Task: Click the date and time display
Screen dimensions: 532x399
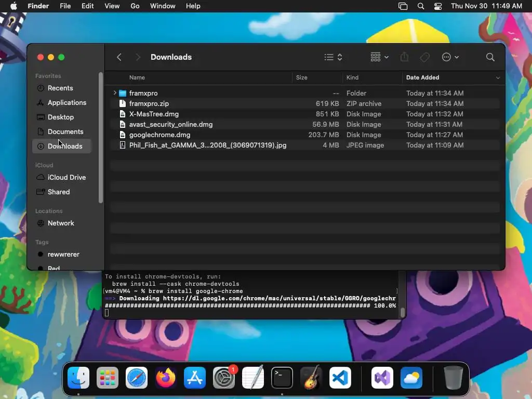Action: tap(486, 6)
